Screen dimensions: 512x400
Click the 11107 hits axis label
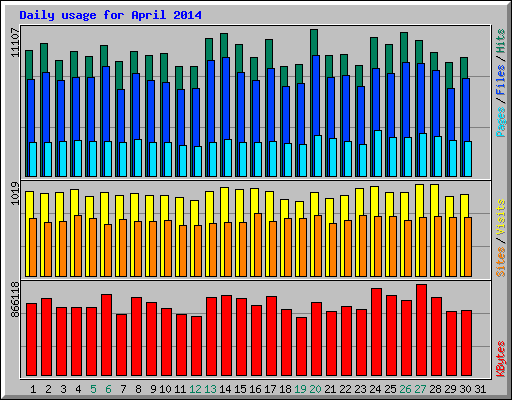tap(15, 42)
